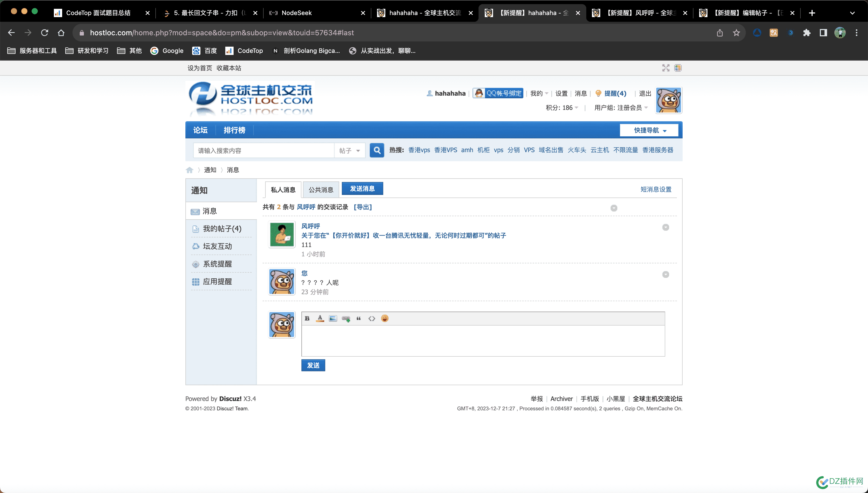Close the NodeSeek browser tab
The width and height of the screenshot is (868, 493).
[x=363, y=13]
